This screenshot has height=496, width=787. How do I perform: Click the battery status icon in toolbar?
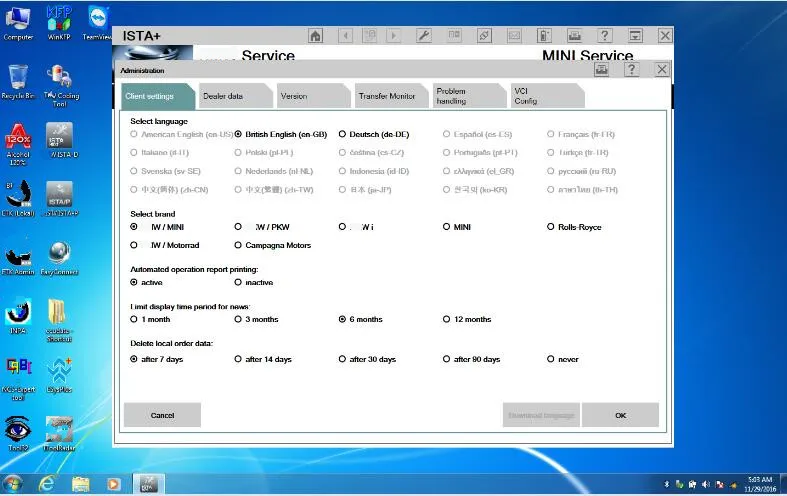pos(545,36)
